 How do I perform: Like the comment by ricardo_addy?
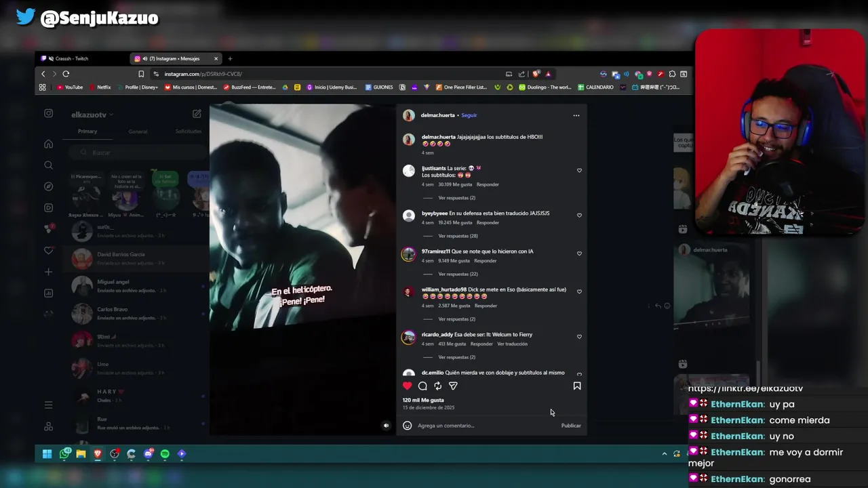[x=579, y=337]
